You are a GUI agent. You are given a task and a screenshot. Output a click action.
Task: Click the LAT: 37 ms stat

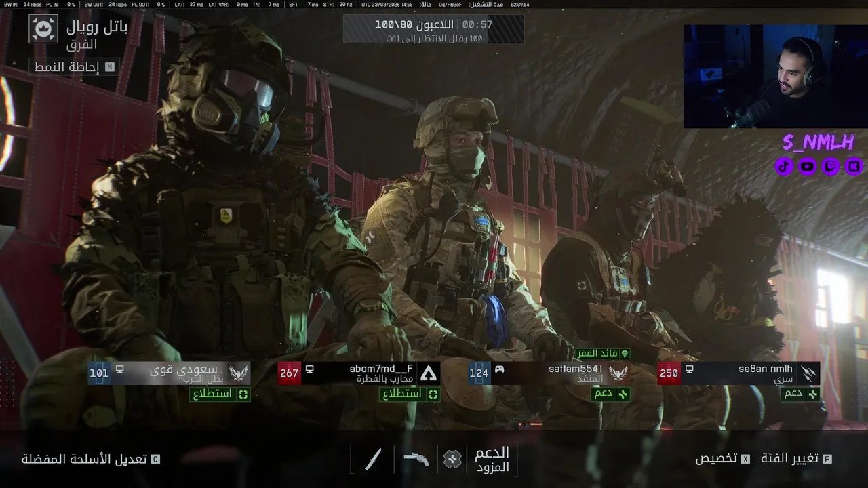189,4
